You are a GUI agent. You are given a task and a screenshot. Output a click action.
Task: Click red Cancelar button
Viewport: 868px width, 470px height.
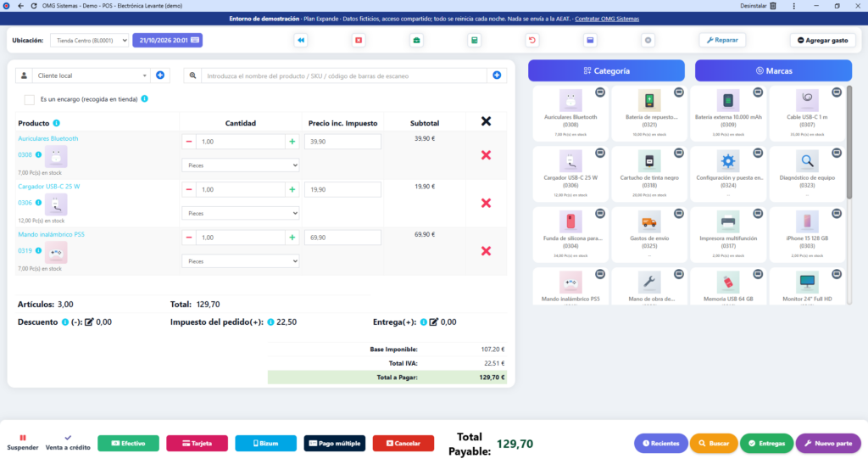pyautogui.click(x=403, y=444)
